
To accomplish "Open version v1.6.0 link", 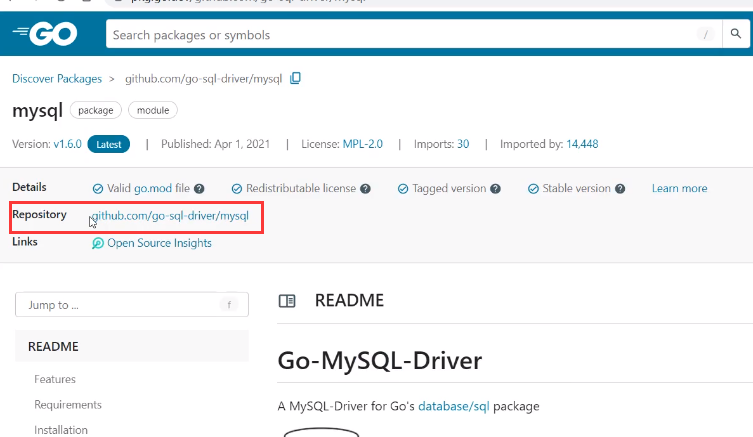I will point(67,144).
